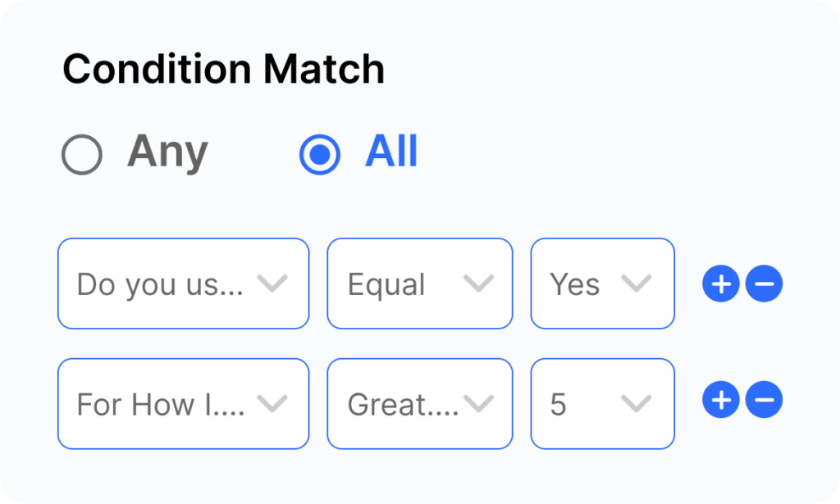Click the chevron arrow beside the "5" value
This screenshot has width=840, height=504.
[x=637, y=403]
